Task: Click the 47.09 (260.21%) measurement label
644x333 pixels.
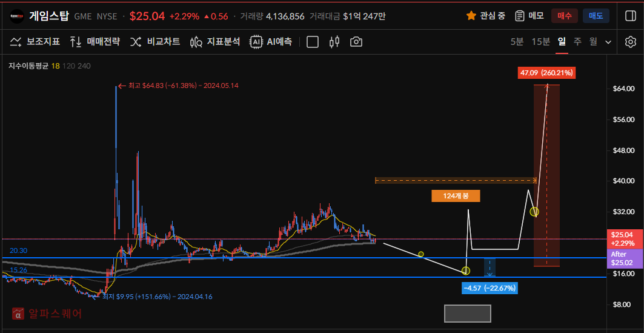Action: point(546,73)
